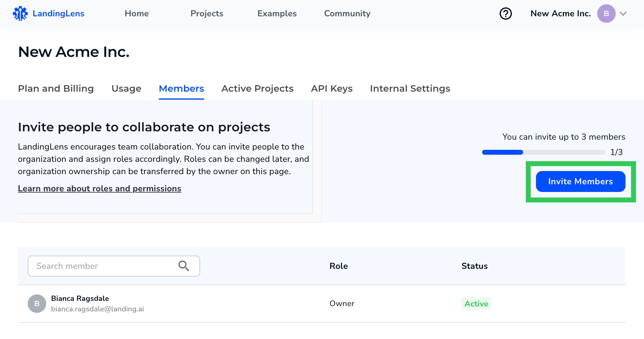This screenshot has width=644, height=339.
Task: Open New Acme Inc. organization menu
Action: 560,14
